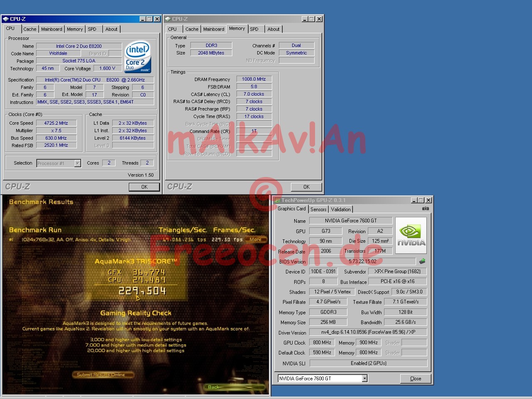The width and height of the screenshot is (532, 399).
Task: Click the Core Speed value 4725.2 MHz
Action: [56, 123]
